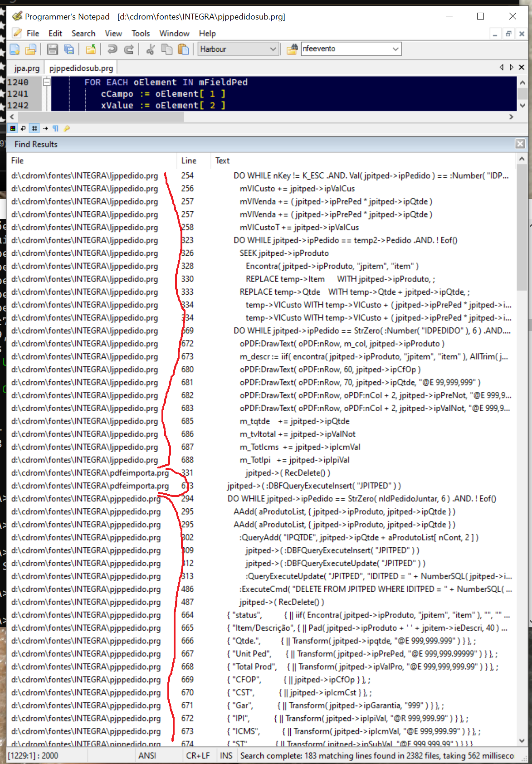The height and width of the screenshot is (764, 532).
Task: Click the INS indicator in status bar
Action: tap(226, 755)
